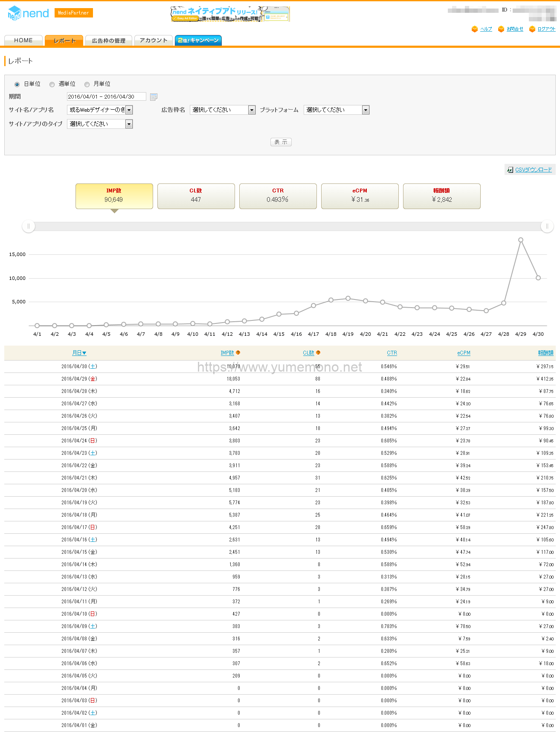
Task: Switch to the HOME tab
Action: pos(23,41)
